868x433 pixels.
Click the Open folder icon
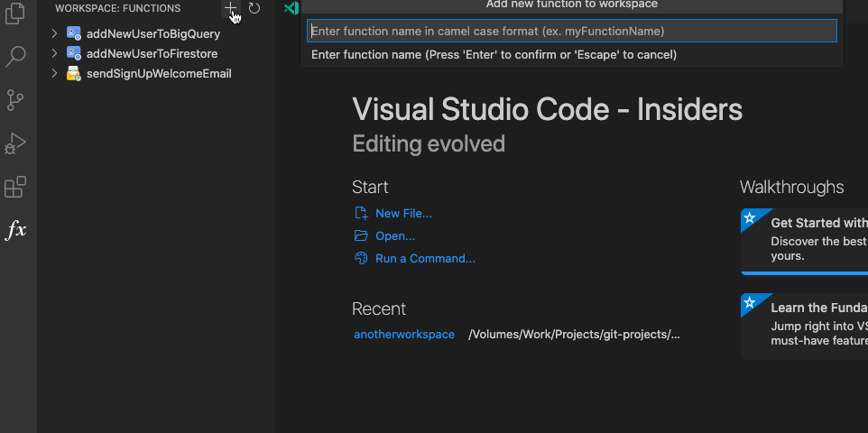(x=361, y=235)
